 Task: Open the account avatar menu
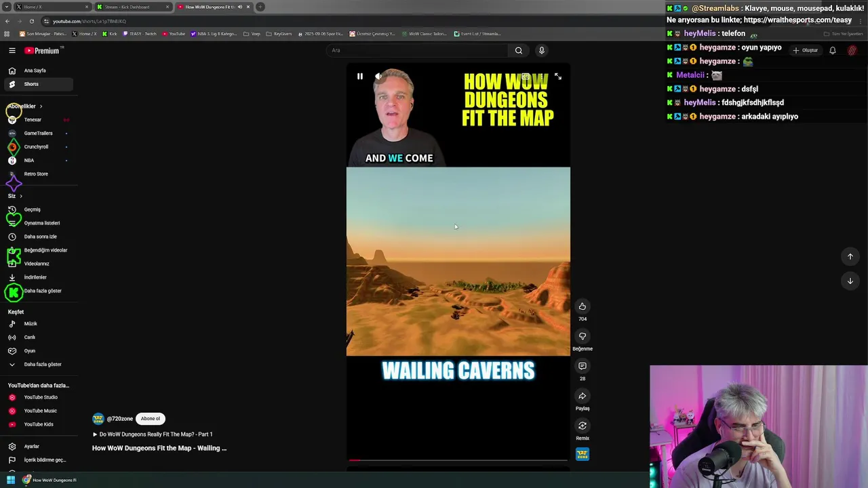coord(852,50)
